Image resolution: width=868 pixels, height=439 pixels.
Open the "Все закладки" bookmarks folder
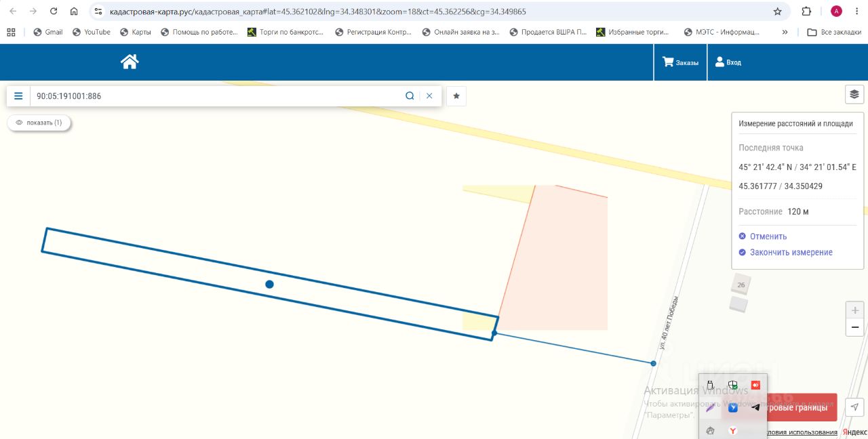(x=834, y=32)
